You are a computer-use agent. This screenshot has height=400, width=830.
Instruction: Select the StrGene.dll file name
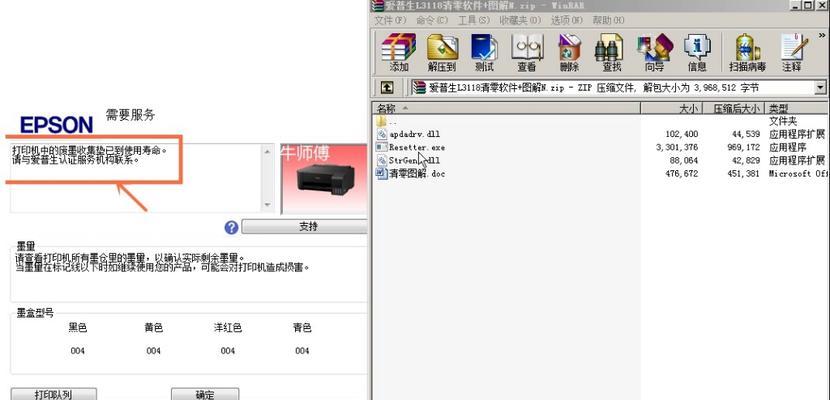(414, 160)
